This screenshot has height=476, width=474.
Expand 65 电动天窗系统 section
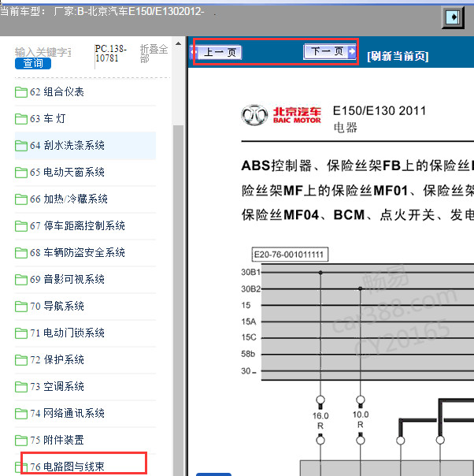(x=67, y=172)
